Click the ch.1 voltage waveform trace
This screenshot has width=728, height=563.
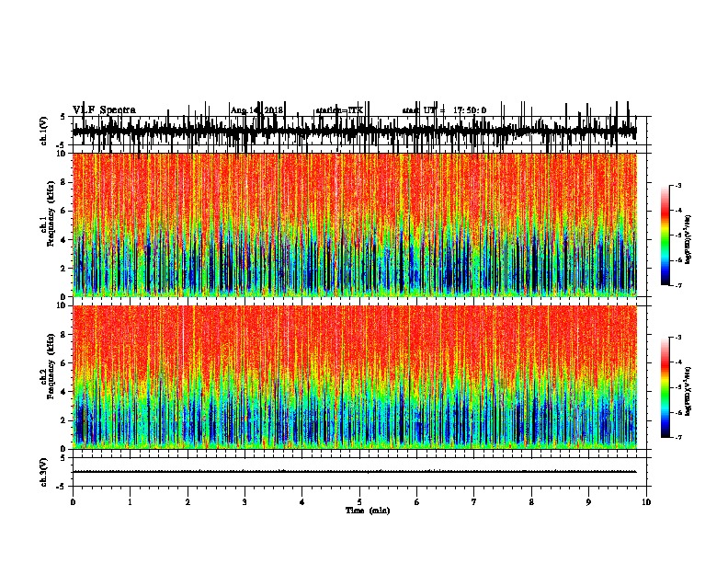tap(354, 131)
